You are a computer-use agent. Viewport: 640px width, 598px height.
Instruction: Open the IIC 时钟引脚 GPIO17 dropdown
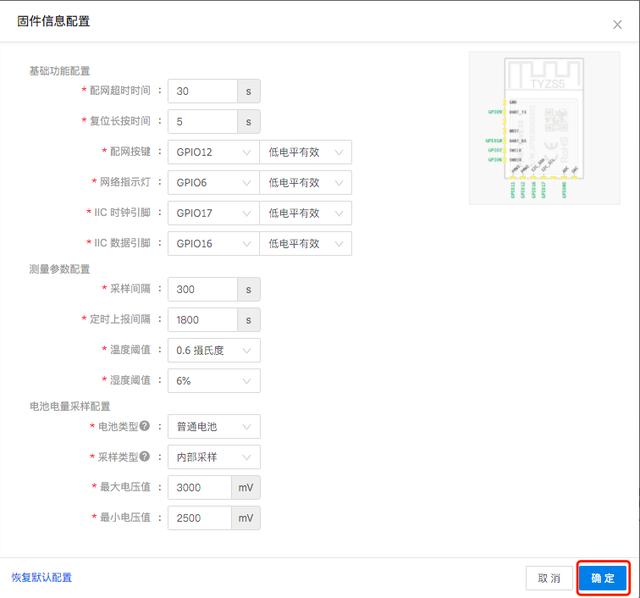pyautogui.click(x=213, y=213)
